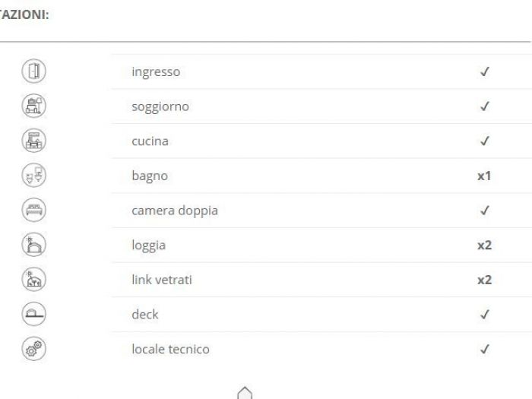Click the x1 quantity for bagno
This screenshot has width=532, height=399.
point(484,176)
